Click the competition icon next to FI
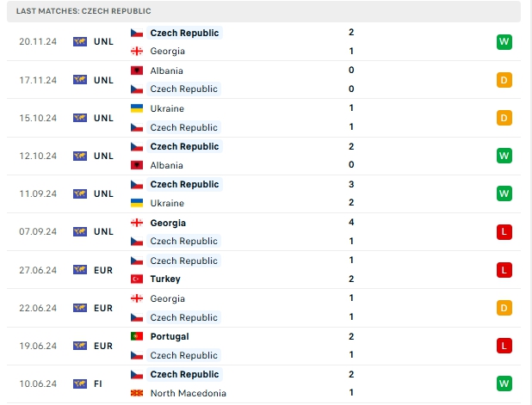The image size is (532, 405). (80, 384)
